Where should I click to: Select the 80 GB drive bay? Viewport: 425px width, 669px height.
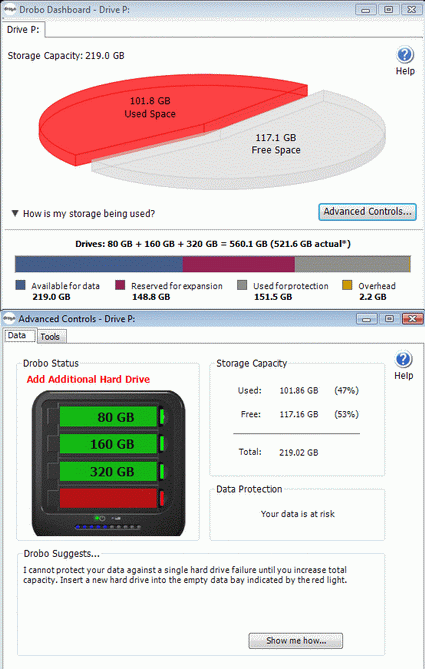click(108, 416)
